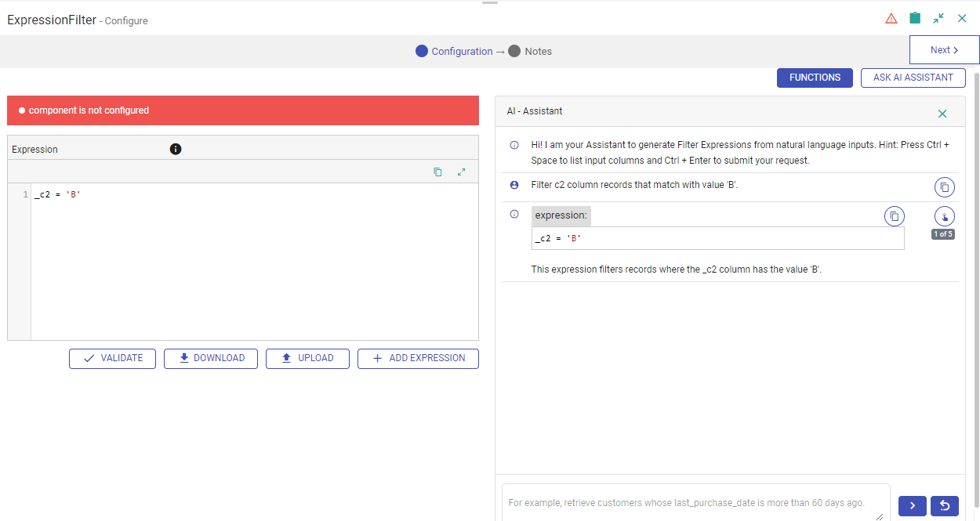Collapse the configure panel using arrows icon
The image size is (980, 521).
(938, 19)
